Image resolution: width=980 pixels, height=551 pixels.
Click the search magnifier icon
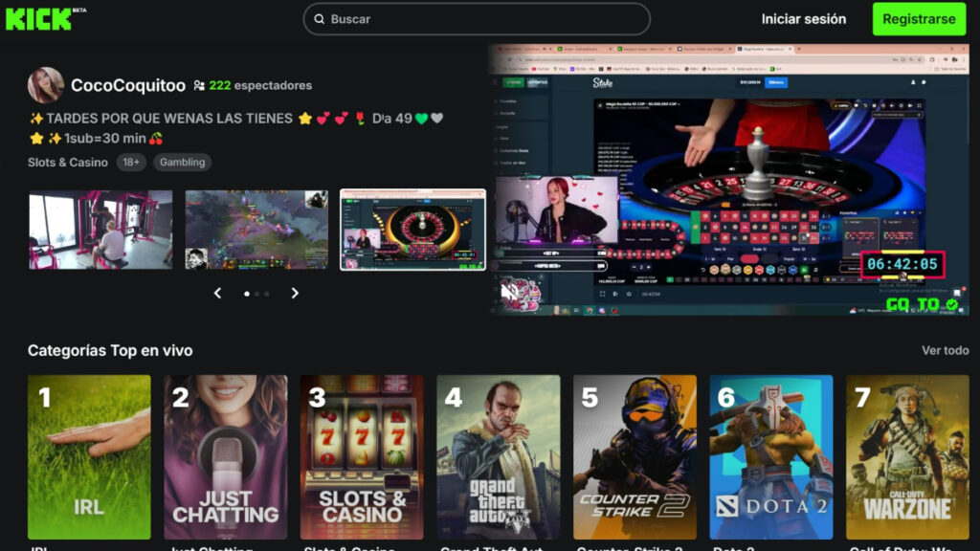320,19
